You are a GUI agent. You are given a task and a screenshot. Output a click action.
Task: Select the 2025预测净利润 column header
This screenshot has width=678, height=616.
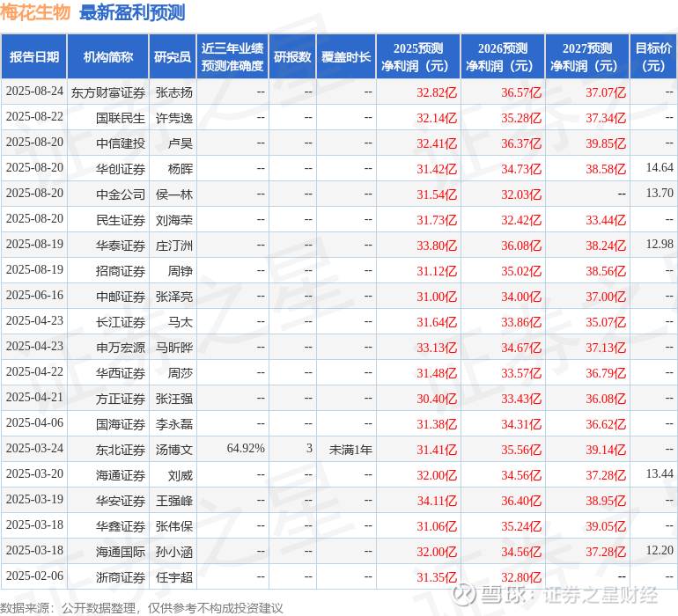click(x=418, y=56)
